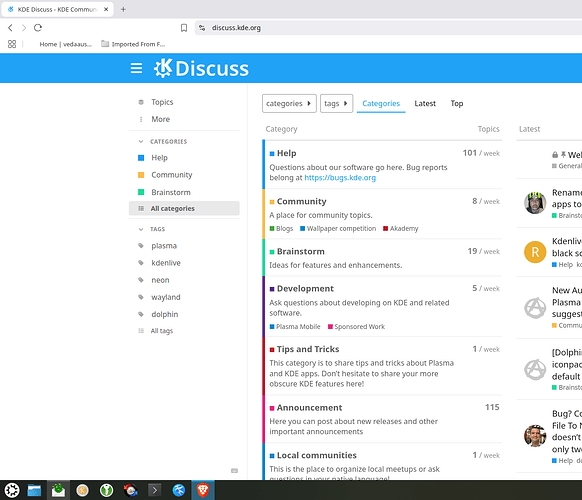Open Brainstorm category in sidebar
582x500 pixels.
click(x=171, y=192)
